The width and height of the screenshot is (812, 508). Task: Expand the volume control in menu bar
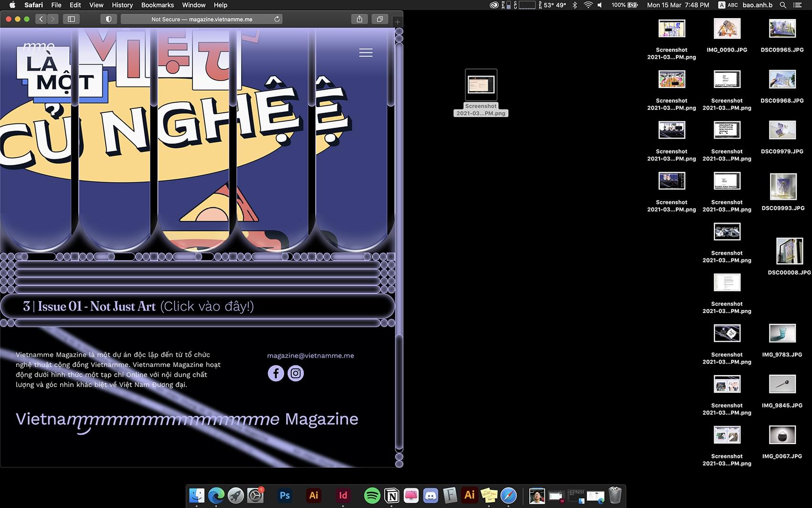tap(600, 5)
